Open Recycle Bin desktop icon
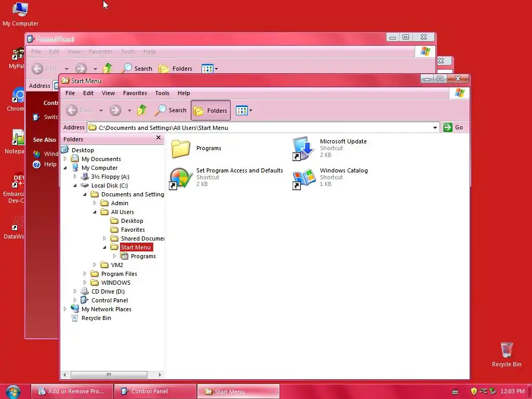The width and height of the screenshot is (532, 399). pos(507,355)
